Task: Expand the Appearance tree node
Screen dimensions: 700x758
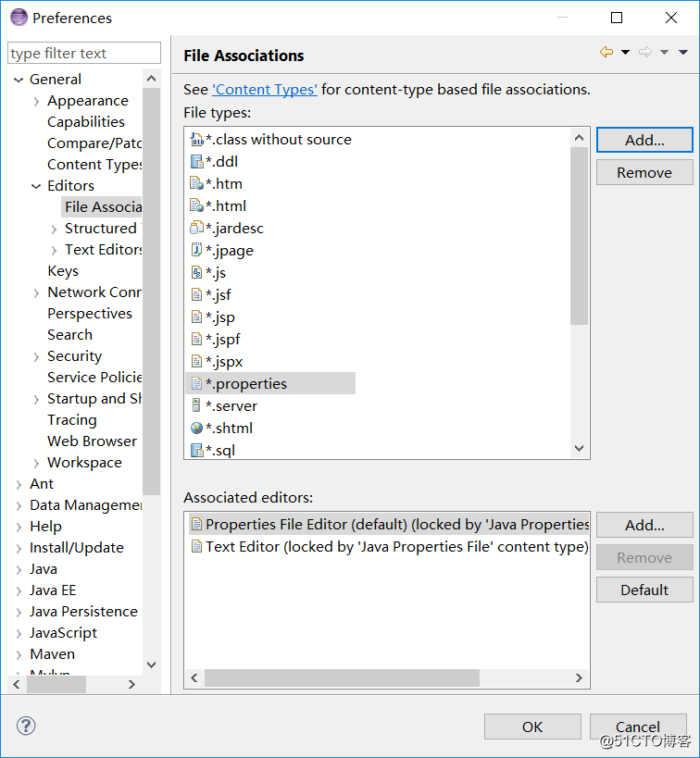Action: coord(36,102)
